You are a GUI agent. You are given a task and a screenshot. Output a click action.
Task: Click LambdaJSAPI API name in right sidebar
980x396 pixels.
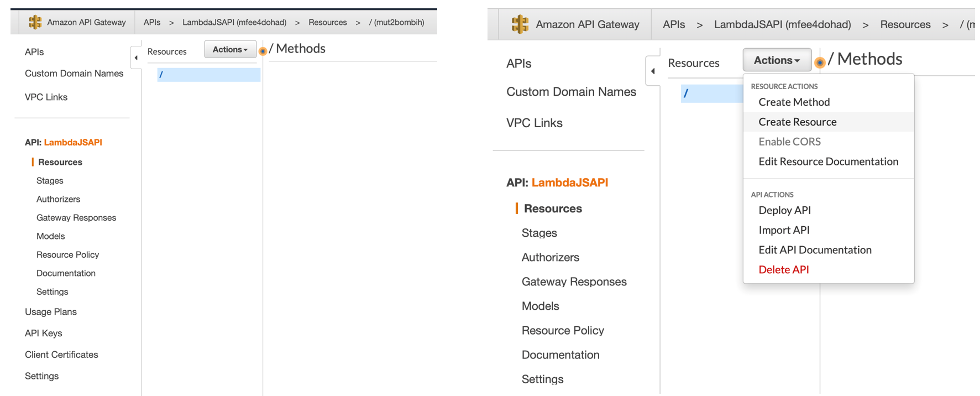(570, 183)
